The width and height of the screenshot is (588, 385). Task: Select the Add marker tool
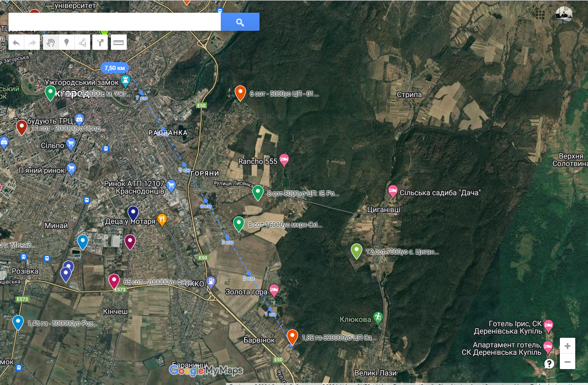pyautogui.click(x=66, y=43)
